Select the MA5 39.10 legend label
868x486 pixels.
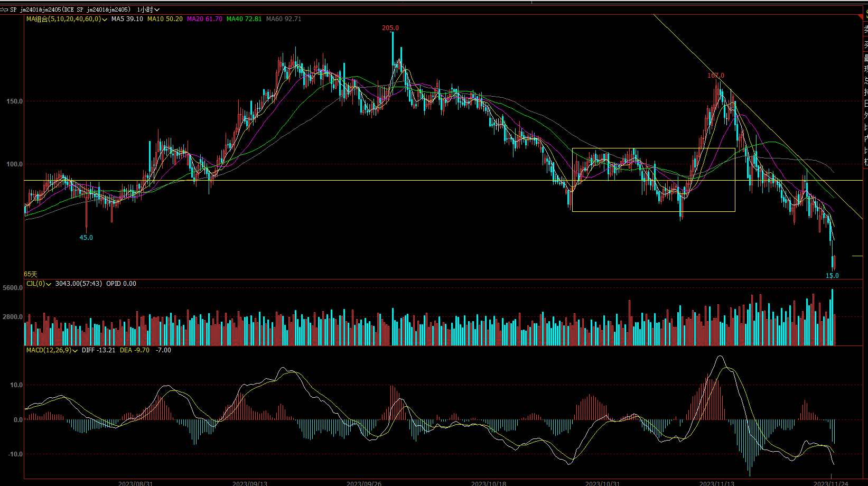tap(127, 19)
